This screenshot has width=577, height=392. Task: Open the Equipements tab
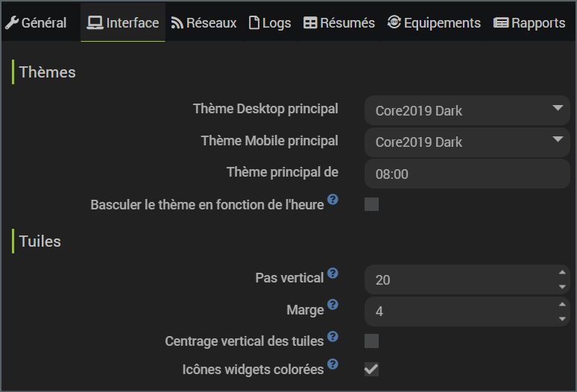pos(434,23)
